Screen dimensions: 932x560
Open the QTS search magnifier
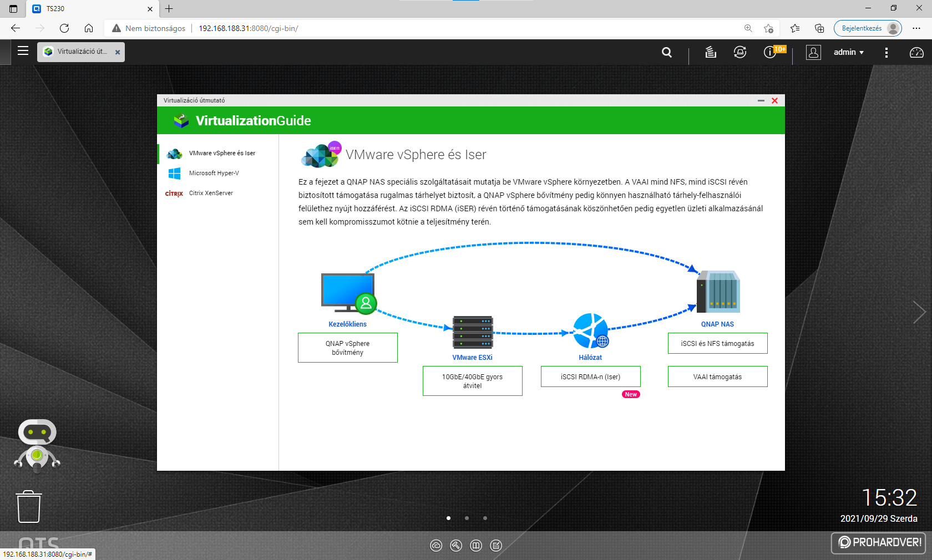tap(667, 52)
